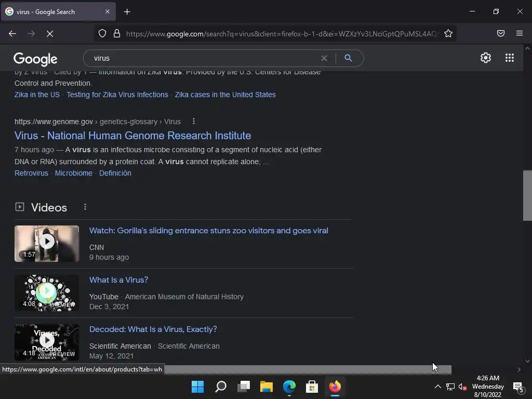Image resolution: width=532 pixels, height=399 pixels.
Task: Click the Videos section play icon
Action: pos(20,207)
